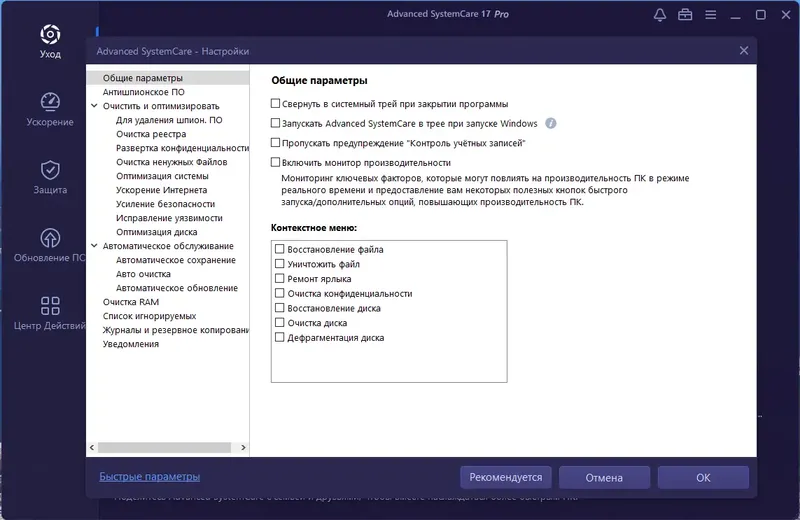
Task: Open notifications bell in title bar
Action: click(660, 15)
